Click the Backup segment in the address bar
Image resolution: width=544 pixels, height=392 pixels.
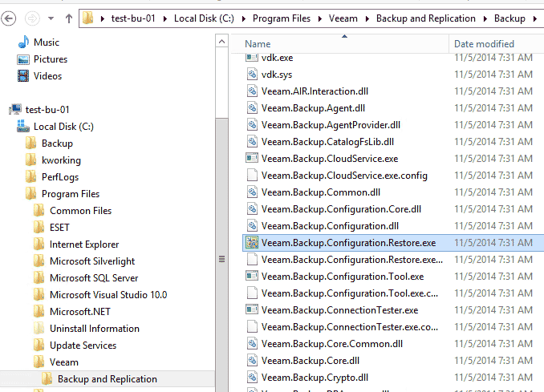tap(509, 18)
